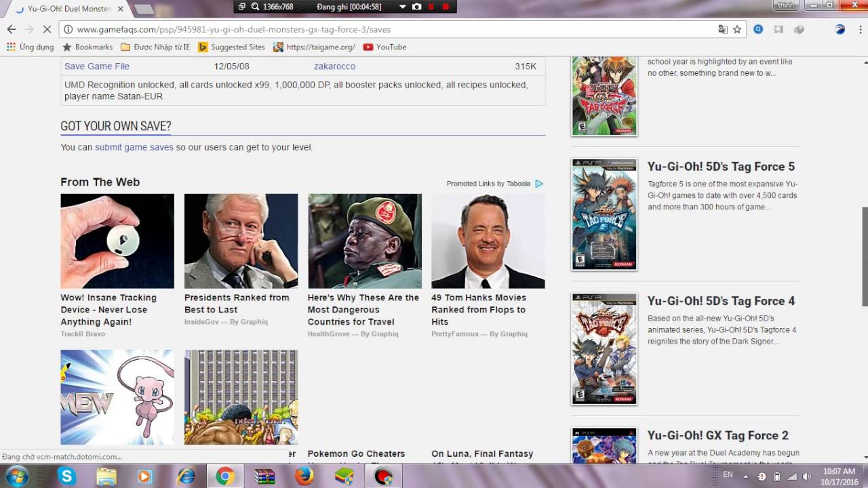Open the Được Nhập từ IE folder
The height and width of the screenshot is (488, 868).
tap(155, 47)
